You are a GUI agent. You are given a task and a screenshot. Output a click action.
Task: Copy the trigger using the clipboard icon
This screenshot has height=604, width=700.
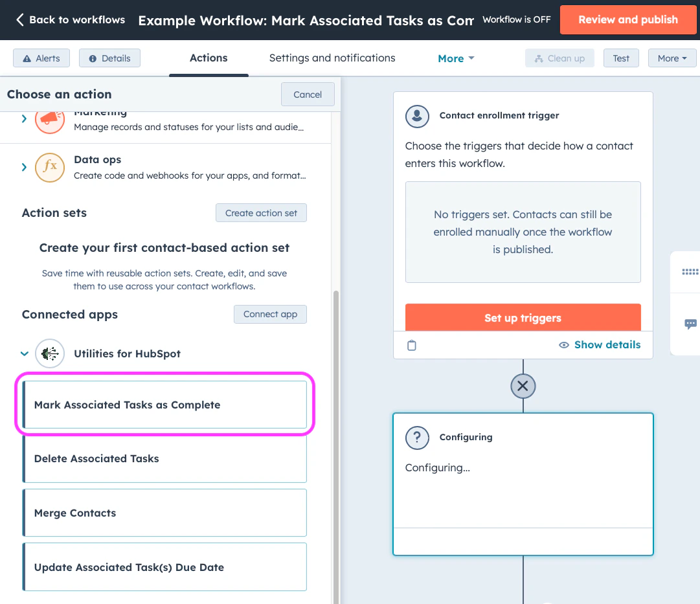tap(412, 345)
